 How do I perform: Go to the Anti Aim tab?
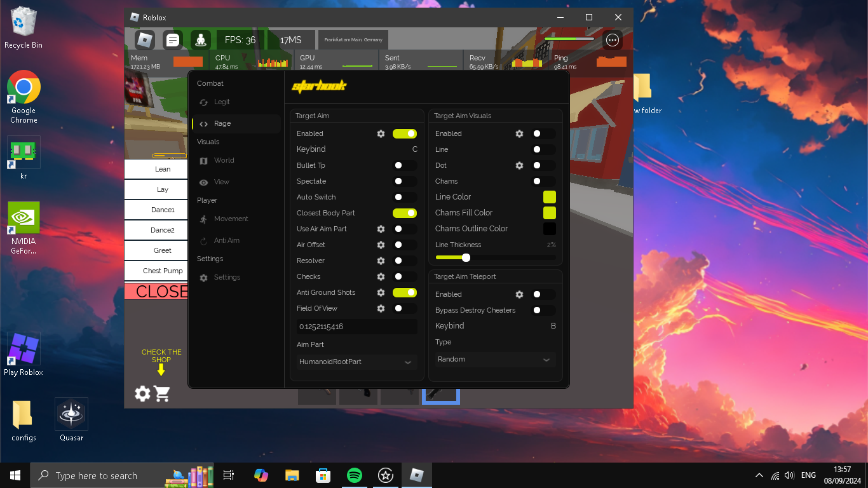click(236, 240)
